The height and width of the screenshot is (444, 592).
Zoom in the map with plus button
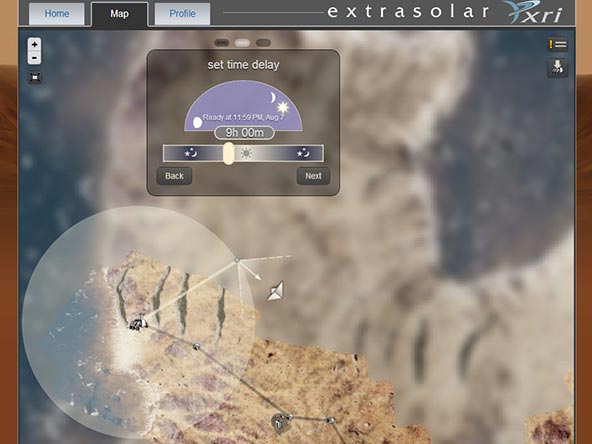click(34, 45)
